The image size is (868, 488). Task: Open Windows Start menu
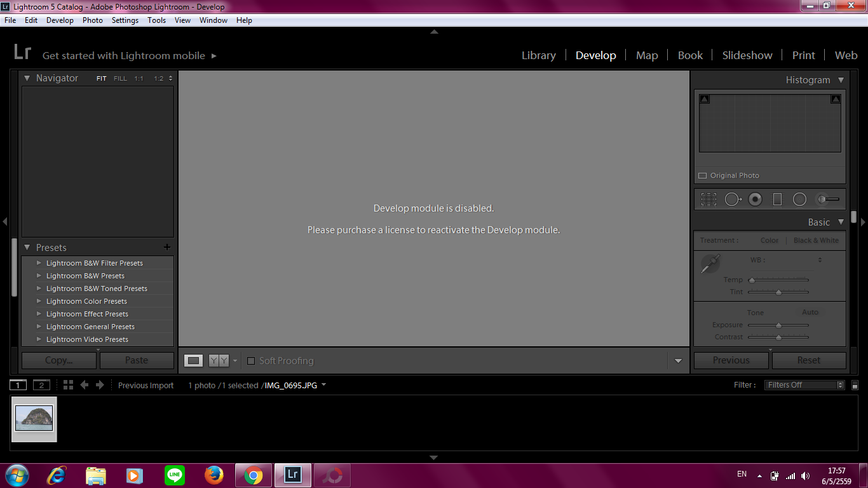17,475
